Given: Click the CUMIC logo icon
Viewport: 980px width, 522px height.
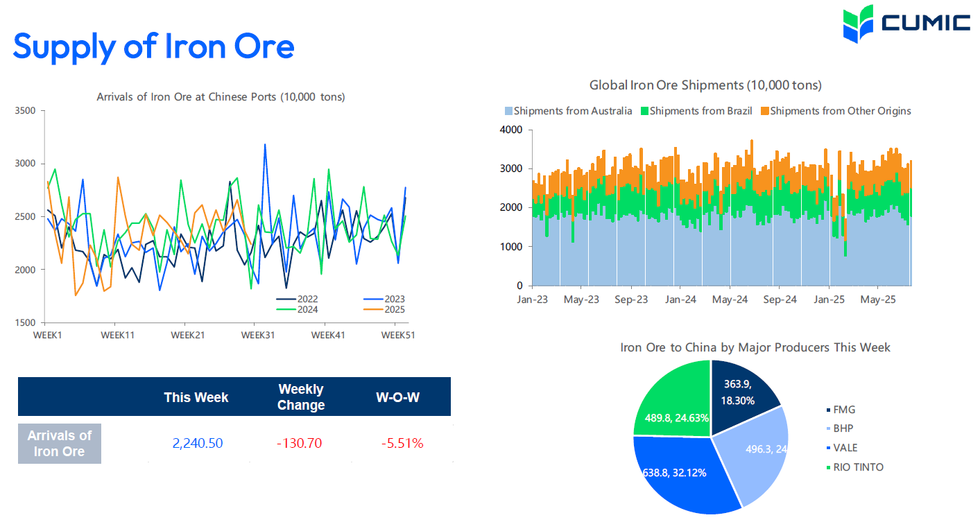Looking at the screenshot, I should point(858,24).
